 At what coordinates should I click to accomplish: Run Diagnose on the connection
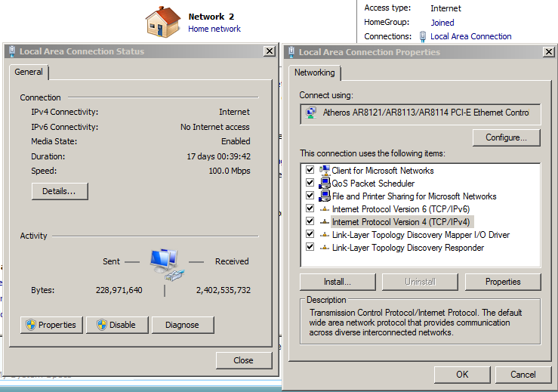183,325
